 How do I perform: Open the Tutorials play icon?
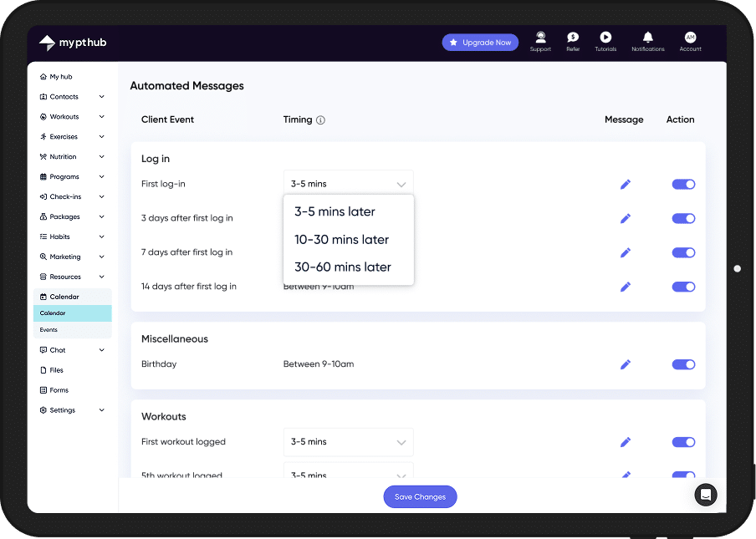click(605, 38)
